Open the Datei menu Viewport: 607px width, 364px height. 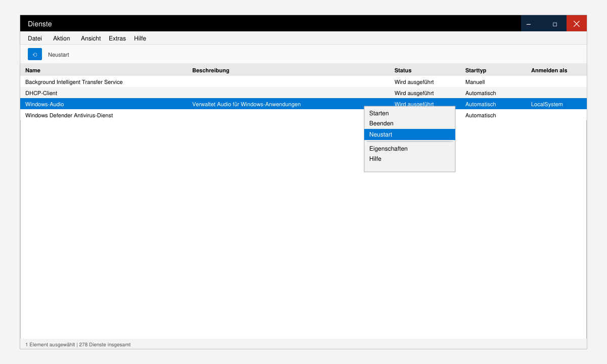[35, 38]
